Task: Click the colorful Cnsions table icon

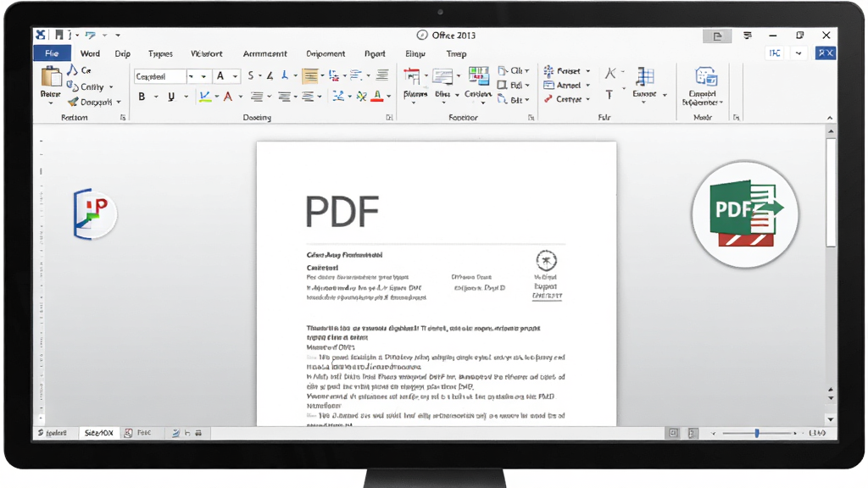Action: [x=478, y=76]
